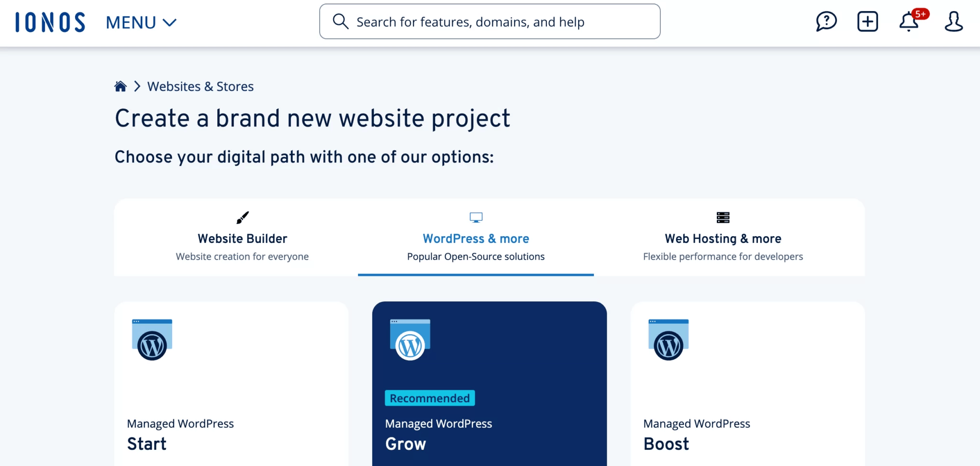980x466 pixels.
Task: Click the plus add-product icon
Action: 867,22
